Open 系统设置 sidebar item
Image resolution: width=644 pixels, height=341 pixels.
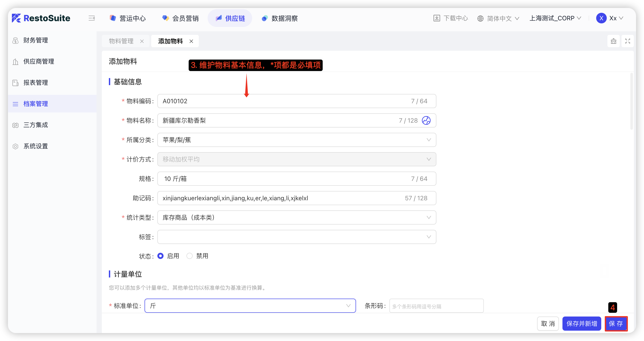click(35, 146)
